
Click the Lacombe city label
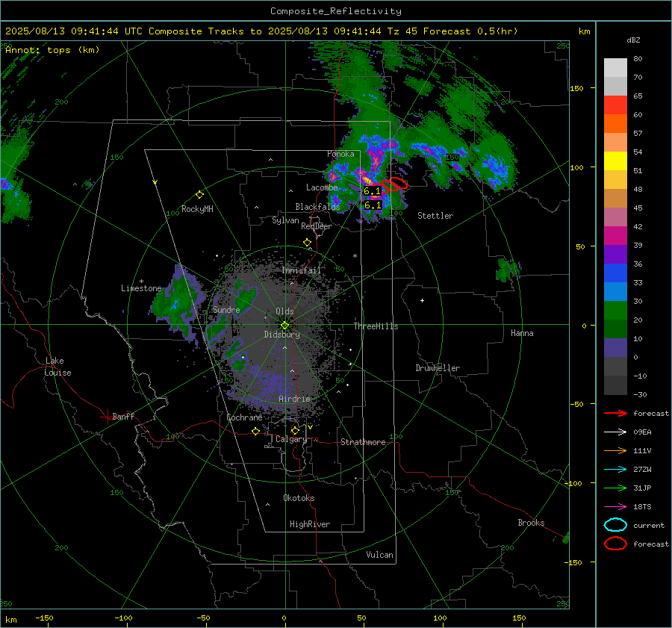[x=322, y=187]
